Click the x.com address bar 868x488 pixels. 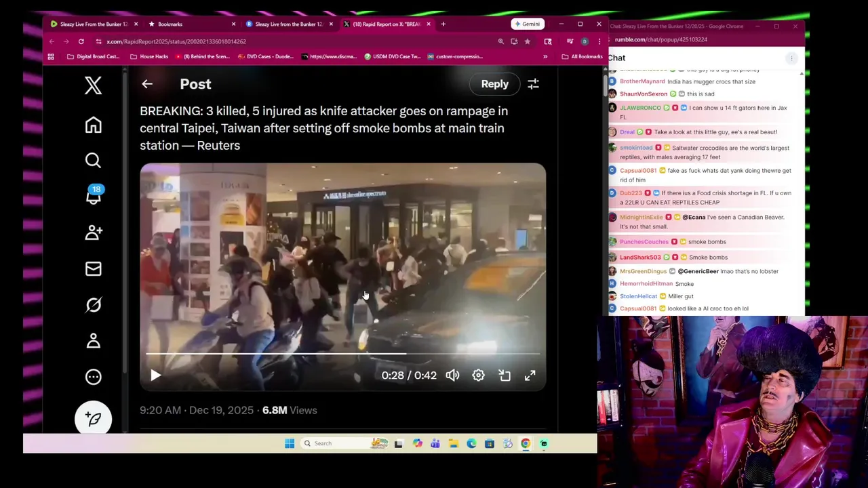point(292,41)
